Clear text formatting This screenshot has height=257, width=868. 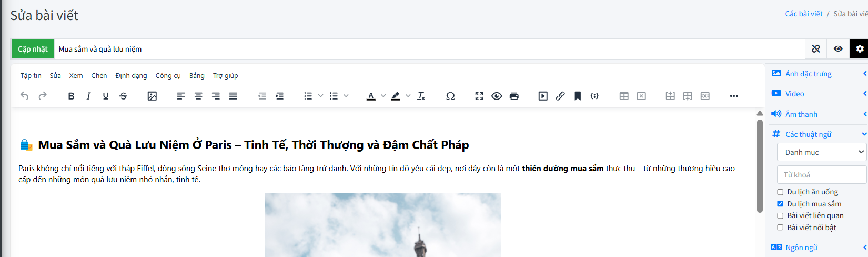[421, 96]
